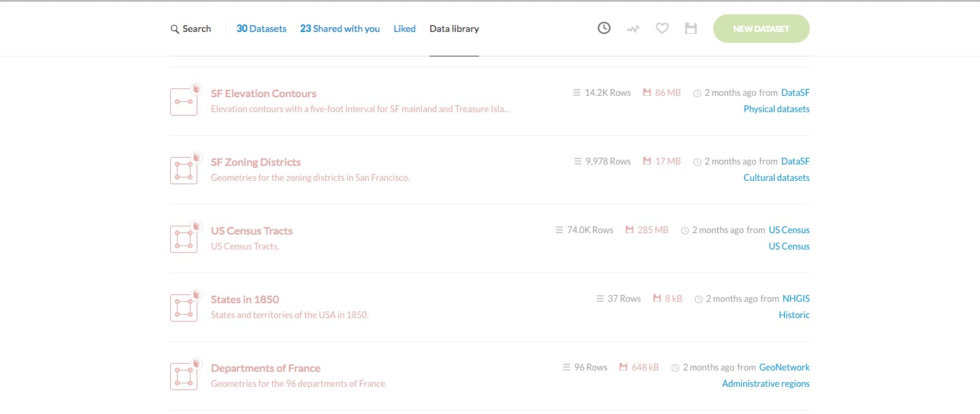
Task: Click size disk icon beside 86 MB
Action: [x=647, y=92]
